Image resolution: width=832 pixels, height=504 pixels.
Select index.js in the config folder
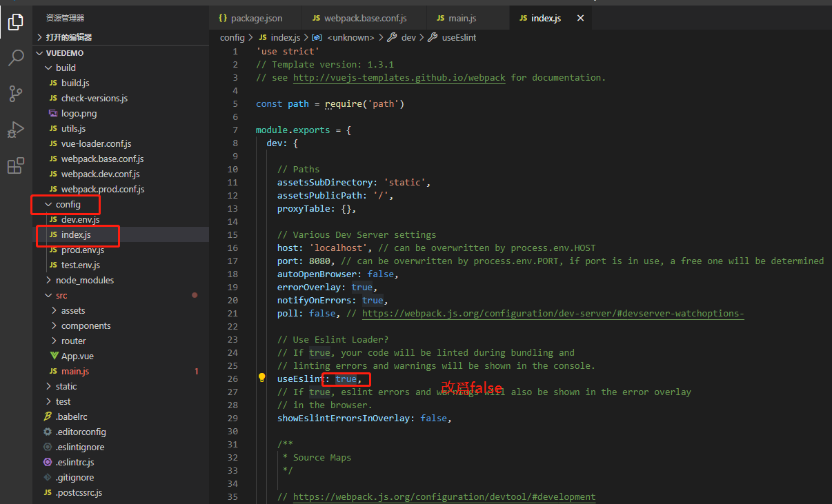point(121,234)
